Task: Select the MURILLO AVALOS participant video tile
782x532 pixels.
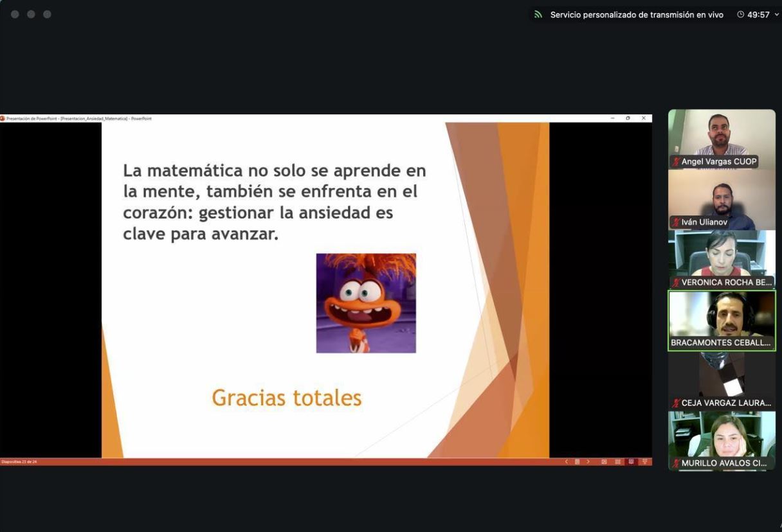Action: coord(722,435)
